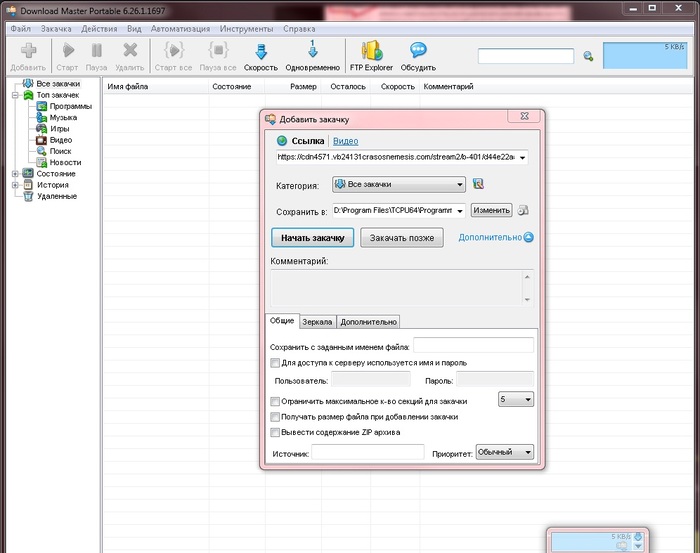Image resolution: width=700 pixels, height=553 pixels.
Task: Click the Видео link in dialog
Action: click(x=345, y=142)
